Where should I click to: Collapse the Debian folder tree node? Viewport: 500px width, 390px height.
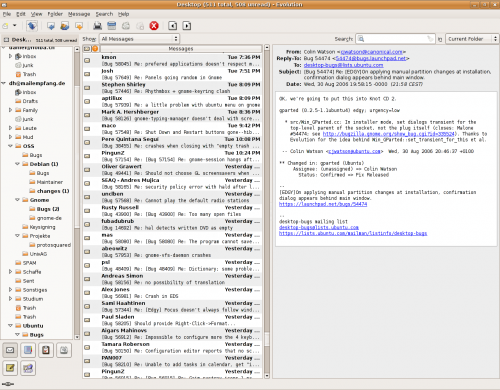[17, 164]
